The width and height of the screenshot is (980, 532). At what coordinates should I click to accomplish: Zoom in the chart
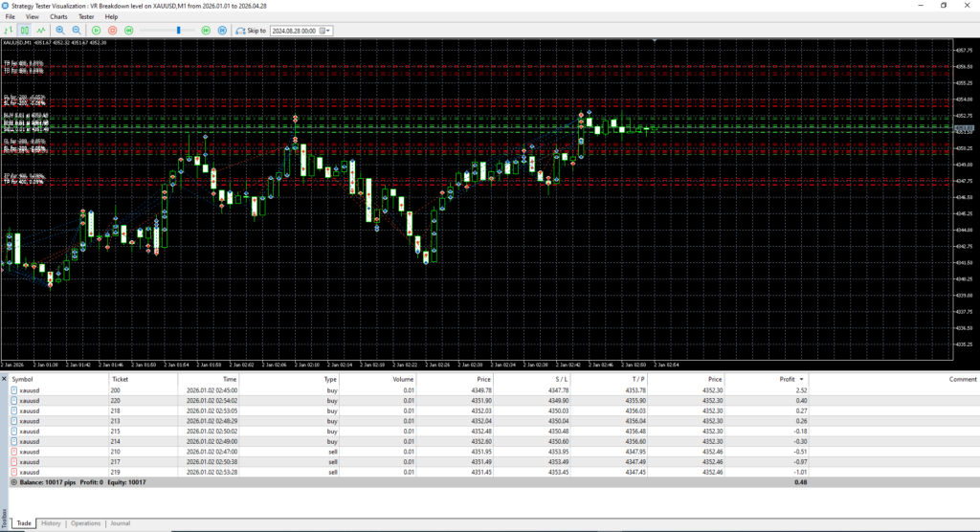[60, 30]
